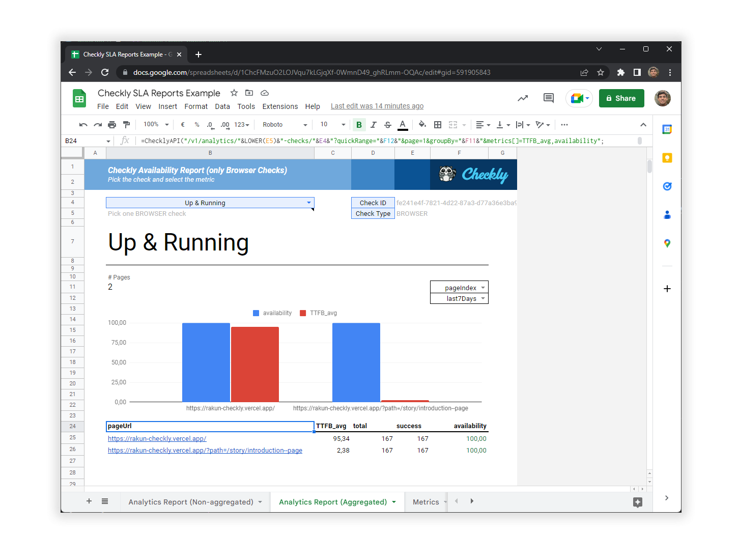Open the 'Up & Running' check selector dropdown
The height and width of the screenshot is (560, 738).
[x=309, y=202]
